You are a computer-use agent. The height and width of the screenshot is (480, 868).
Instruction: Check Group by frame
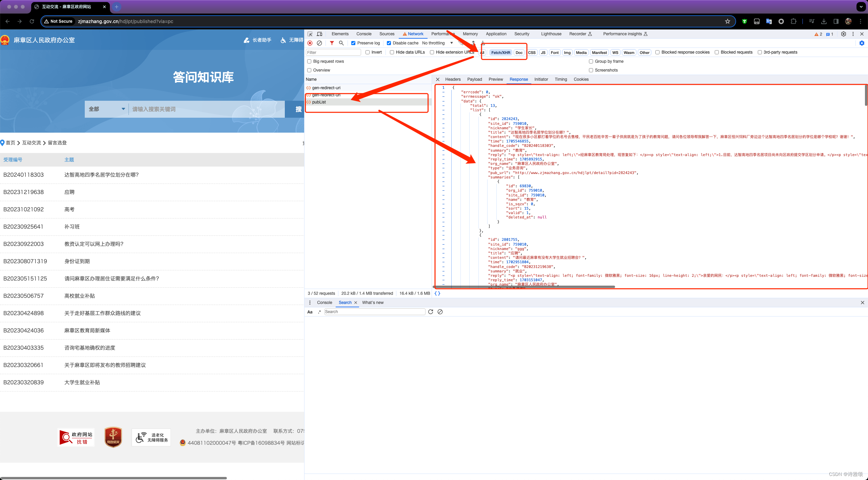click(x=591, y=61)
